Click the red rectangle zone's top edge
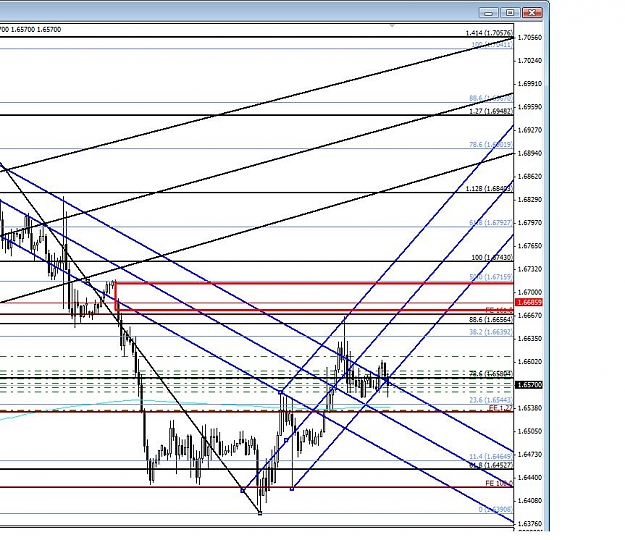The height and width of the screenshot is (540, 625). click(314, 283)
